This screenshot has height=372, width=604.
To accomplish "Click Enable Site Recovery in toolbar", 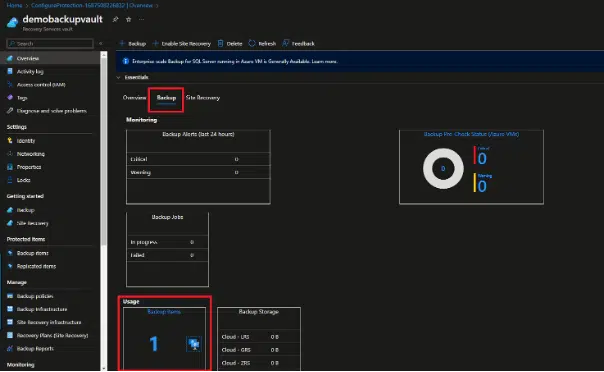I will coord(181,44).
